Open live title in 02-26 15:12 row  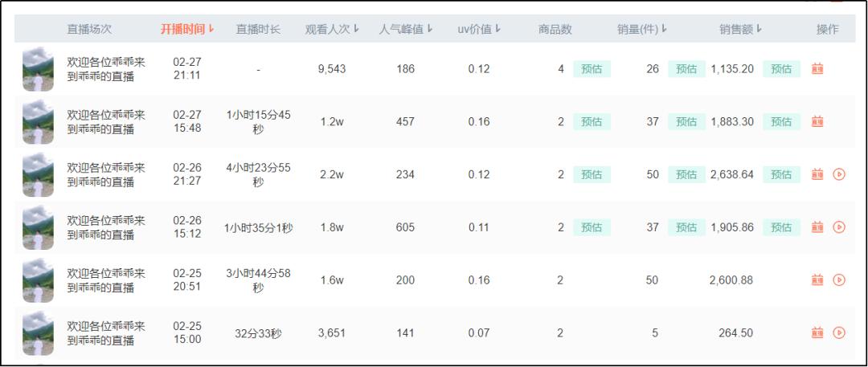pyautogui.click(x=106, y=227)
